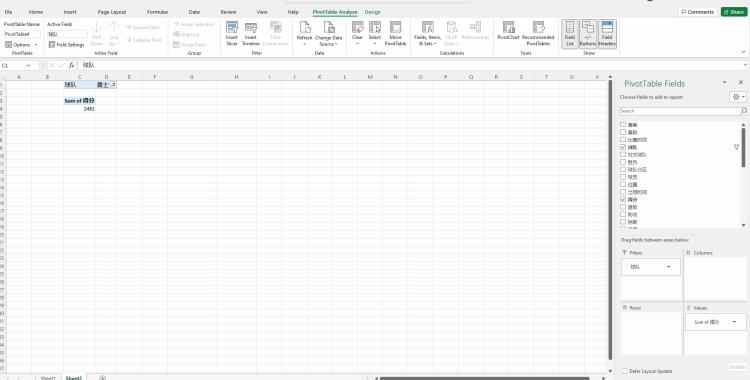The width and height of the screenshot is (750, 380).
Task: Click Insert Timeline icon
Action: pyautogui.click(x=251, y=34)
